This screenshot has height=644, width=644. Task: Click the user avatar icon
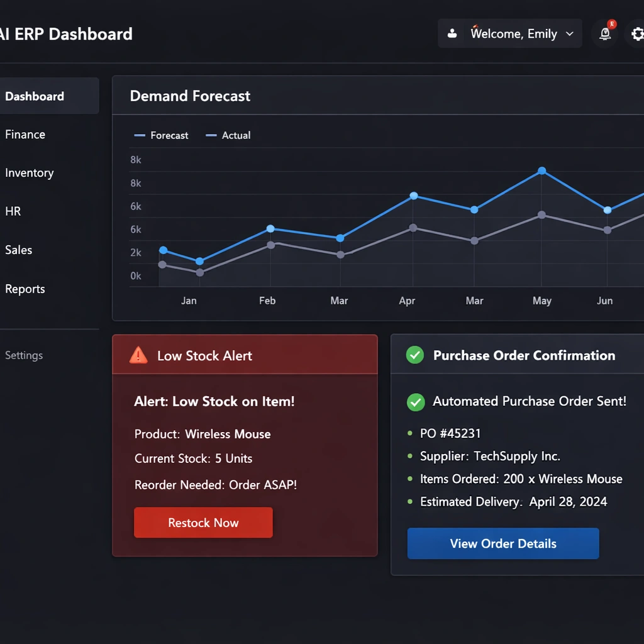coord(452,34)
